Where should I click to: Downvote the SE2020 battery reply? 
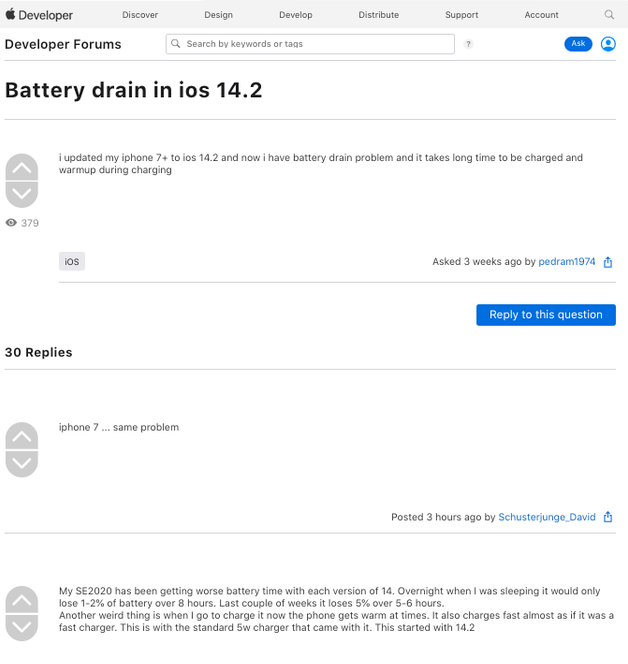tap(22, 627)
